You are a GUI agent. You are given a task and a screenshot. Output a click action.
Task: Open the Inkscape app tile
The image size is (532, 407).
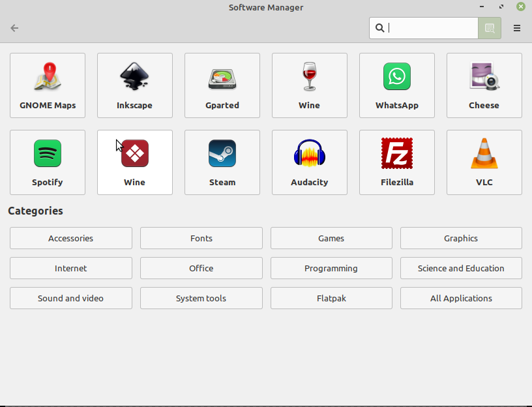click(135, 85)
